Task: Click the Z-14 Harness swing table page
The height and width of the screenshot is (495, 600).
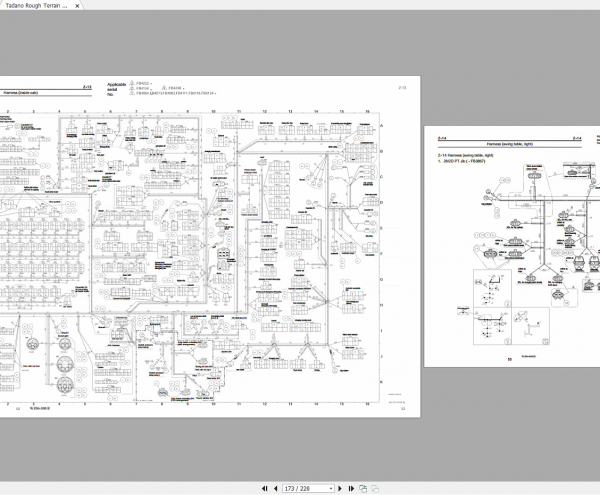Action: click(x=512, y=246)
